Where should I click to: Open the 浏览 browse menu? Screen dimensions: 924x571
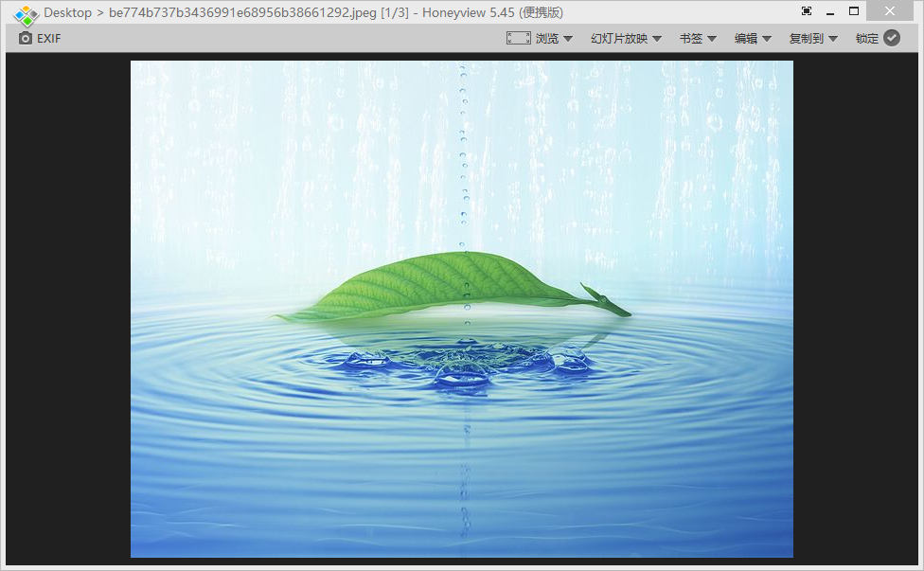point(547,38)
